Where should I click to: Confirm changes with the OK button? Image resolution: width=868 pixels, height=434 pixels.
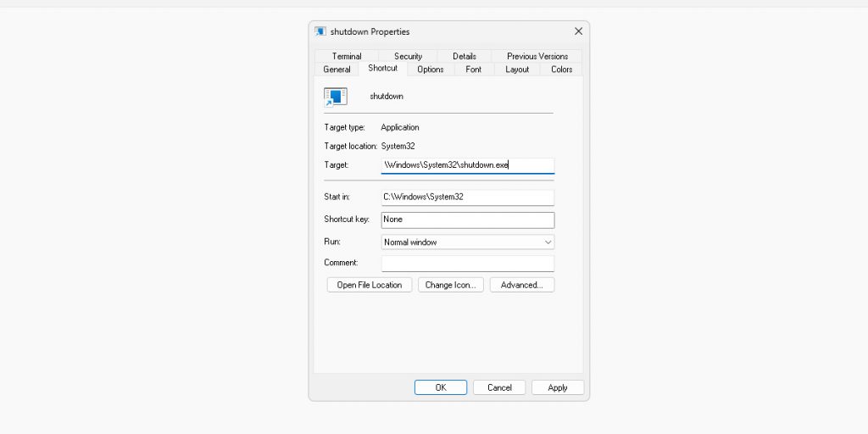click(440, 387)
